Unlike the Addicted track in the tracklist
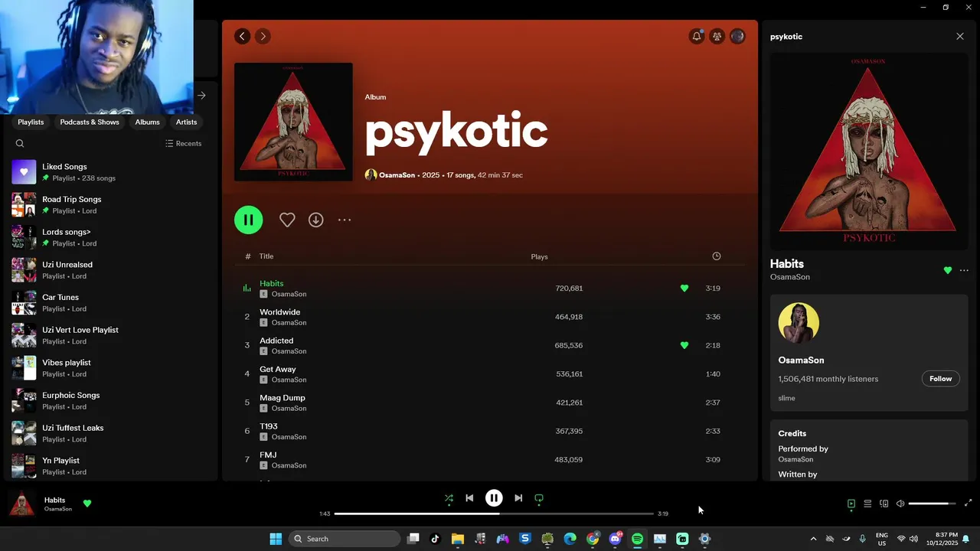This screenshot has height=551, width=980. [x=684, y=345]
